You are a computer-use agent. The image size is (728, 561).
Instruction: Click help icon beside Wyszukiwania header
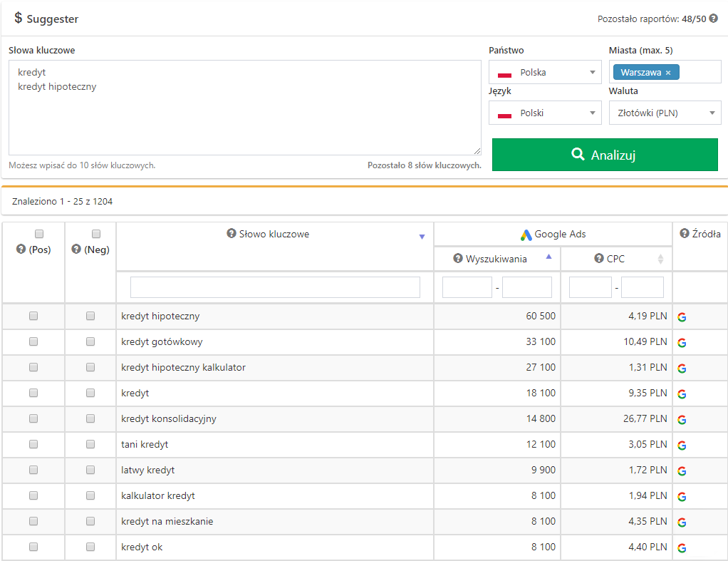tap(458, 259)
